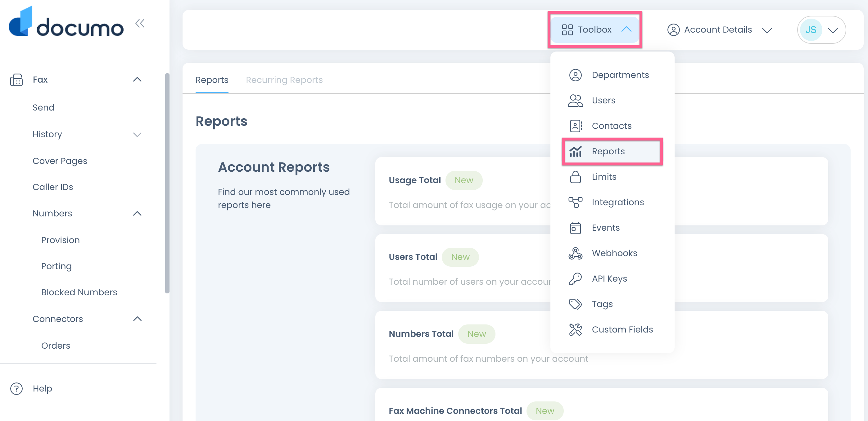This screenshot has width=868, height=421.
Task: Click the Custom Fields tools icon
Action: tap(575, 329)
